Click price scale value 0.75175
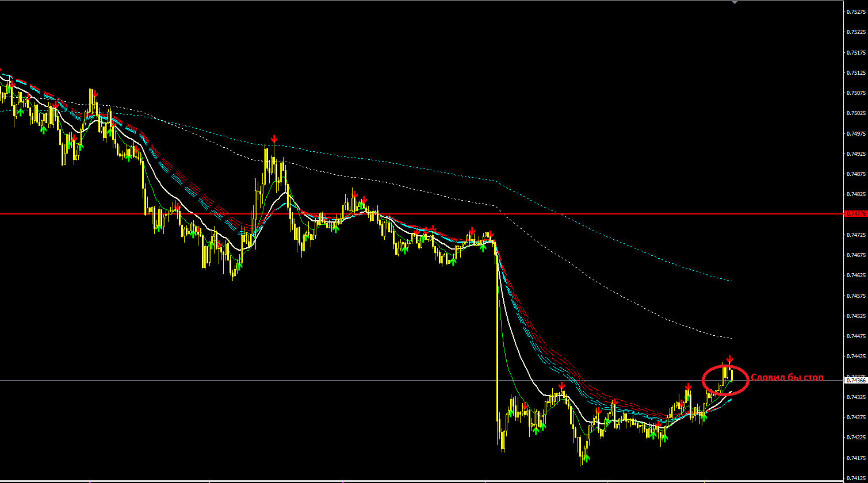The width and height of the screenshot is (868, 483). tap(856, 52)
